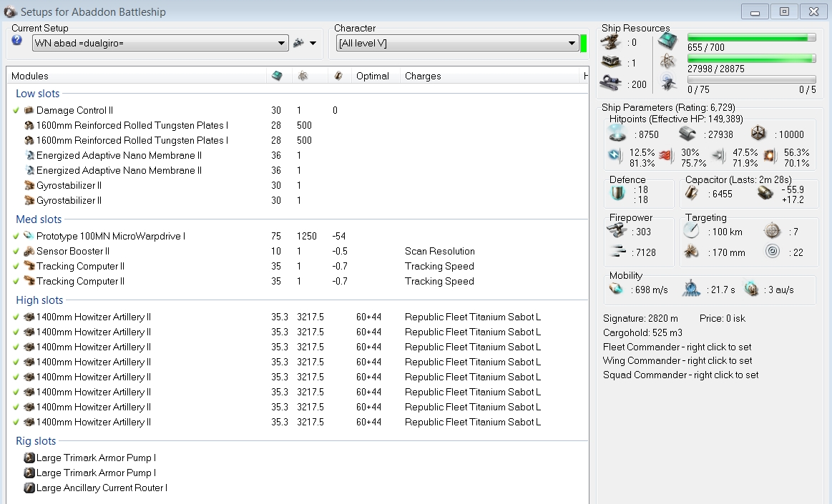Click the align time icon showing 21.7 s
832x504 pixels.
click(x=691, y=288)
